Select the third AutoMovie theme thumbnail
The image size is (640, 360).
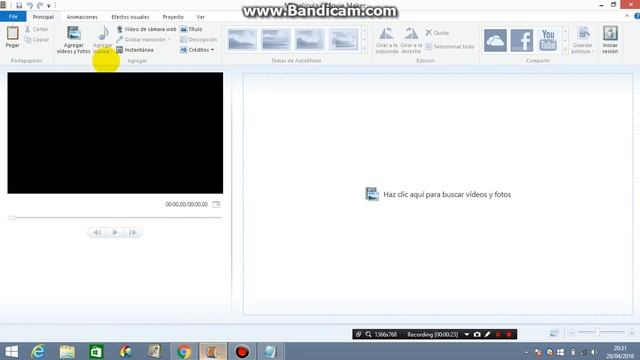coord(309,40)
